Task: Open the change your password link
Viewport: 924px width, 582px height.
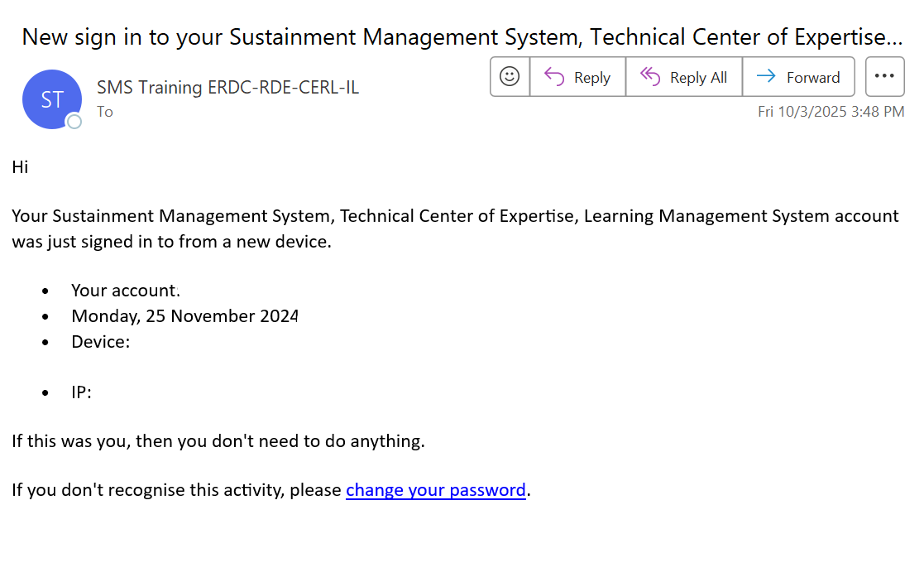Action: click(x=436, y=490)
